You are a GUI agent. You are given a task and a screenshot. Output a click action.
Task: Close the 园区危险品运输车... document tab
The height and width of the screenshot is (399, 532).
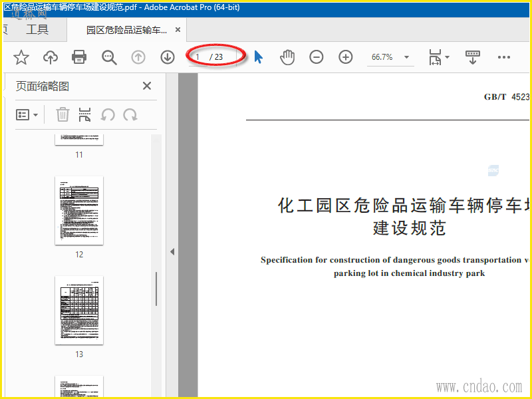point(178,30)
